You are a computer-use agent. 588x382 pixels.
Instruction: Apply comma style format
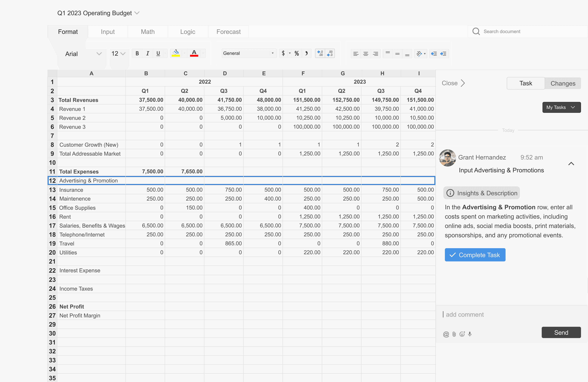click(x=306, y=53)
